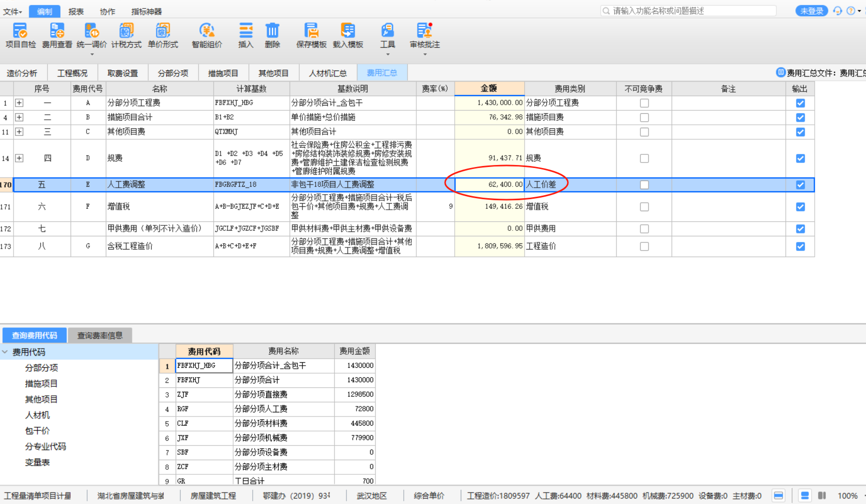The height and width of the screenshot is (504, 866).
Task: Click the 武汉地区 status bar entry
Action: 372,496
